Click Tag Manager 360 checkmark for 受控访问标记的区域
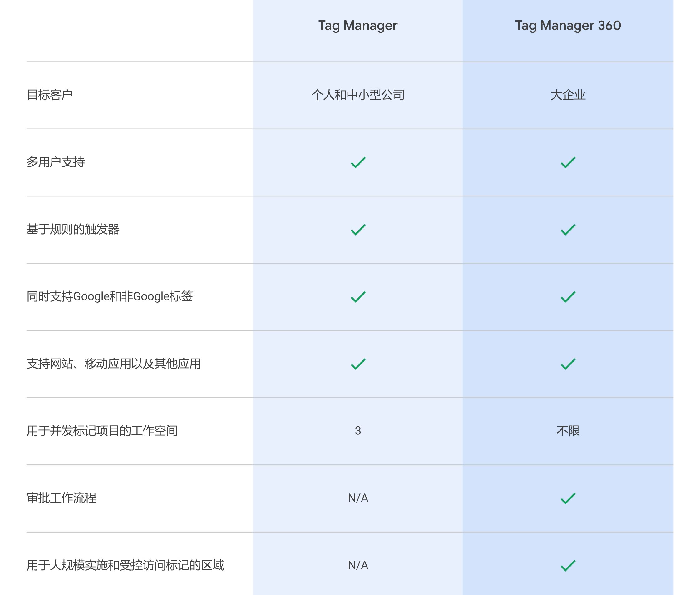Image resolution: width=700 pixels, height=595 pixels. (568, 565)
